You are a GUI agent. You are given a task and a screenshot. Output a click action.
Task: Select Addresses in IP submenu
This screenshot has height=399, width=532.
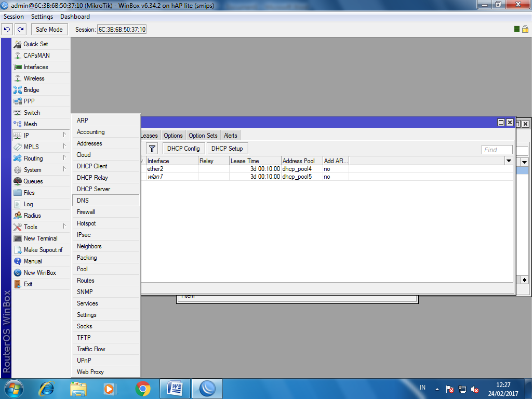106,143
